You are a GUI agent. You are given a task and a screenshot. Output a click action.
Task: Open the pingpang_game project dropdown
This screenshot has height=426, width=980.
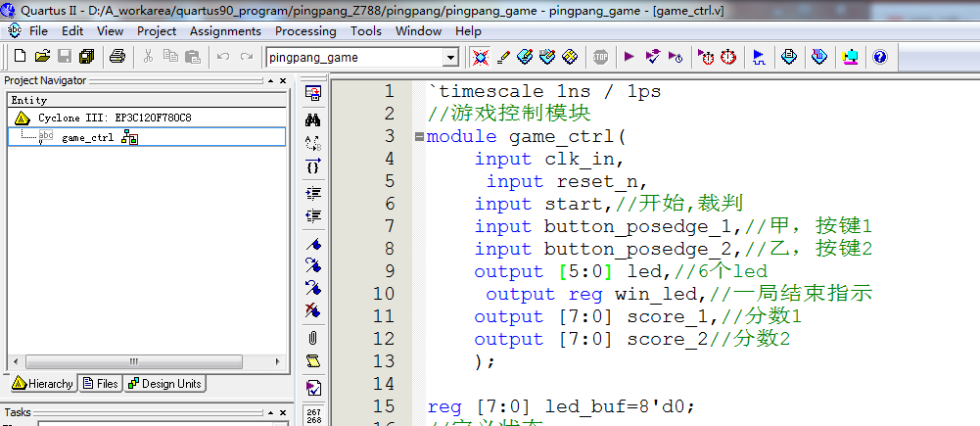[x=450, y=58]
